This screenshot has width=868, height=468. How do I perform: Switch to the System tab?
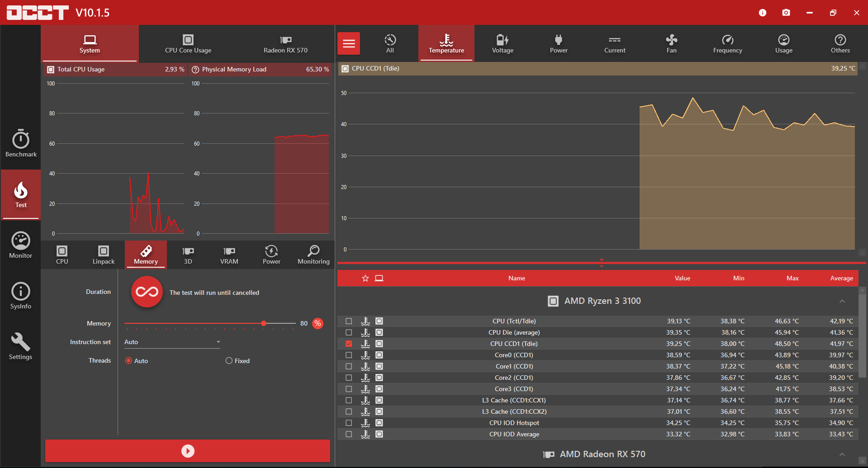tap(90, 43)
